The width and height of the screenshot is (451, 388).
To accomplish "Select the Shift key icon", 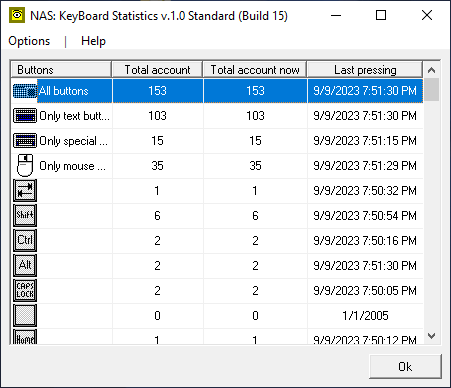I will pos(25,216).
